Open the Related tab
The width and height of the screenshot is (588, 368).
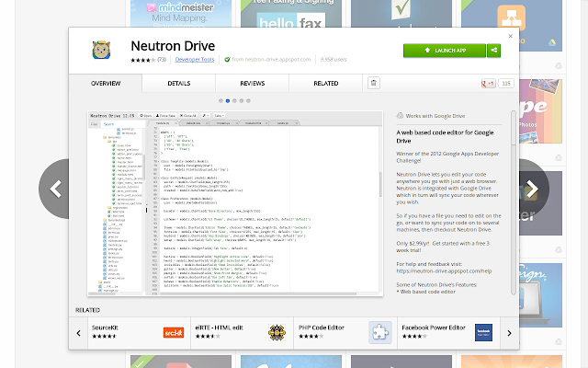pyautogui.click(x=326, y=84)
